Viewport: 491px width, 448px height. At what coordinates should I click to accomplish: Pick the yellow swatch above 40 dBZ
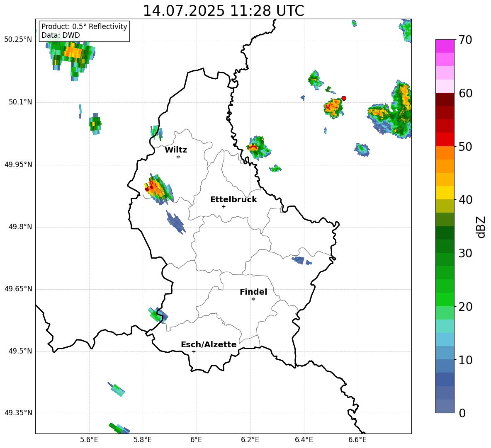point(445,193)
